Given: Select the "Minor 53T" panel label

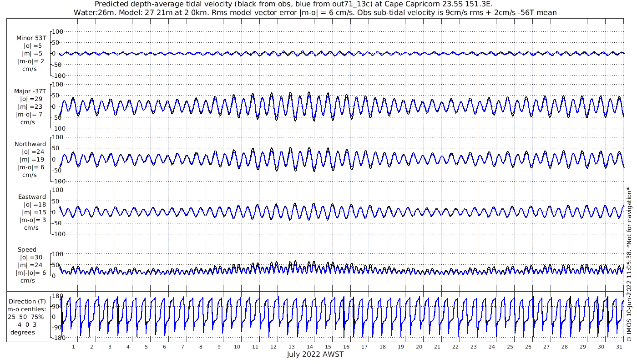Looking at the screenshot, I should (31, 38).
